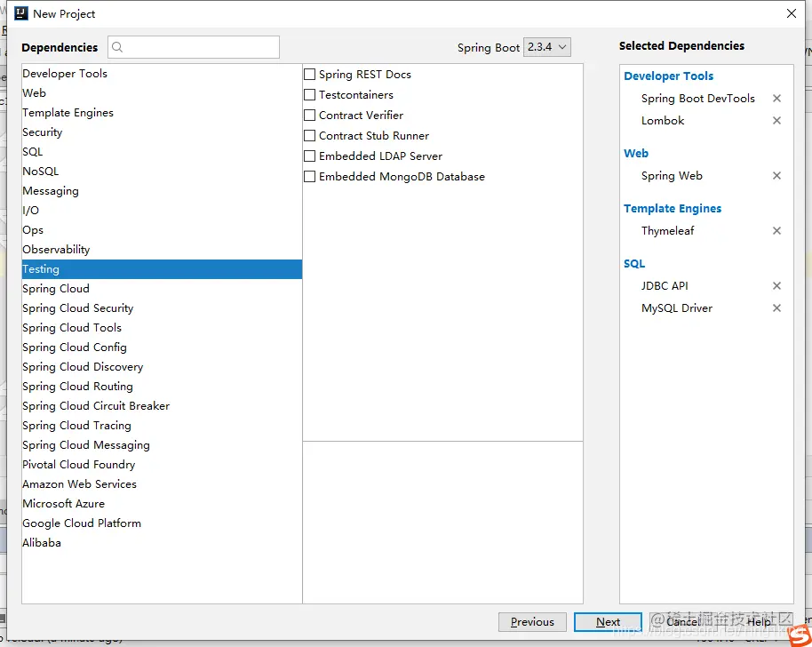812x647 pixels.
Task: Remove Spring Web dependency
Action: (x=776, y=176)
